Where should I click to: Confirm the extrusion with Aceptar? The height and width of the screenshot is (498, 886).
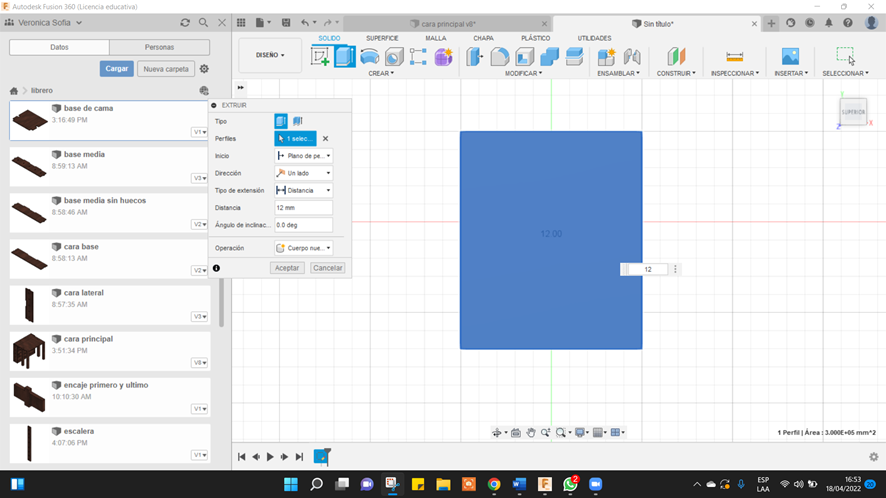point(287,268)
